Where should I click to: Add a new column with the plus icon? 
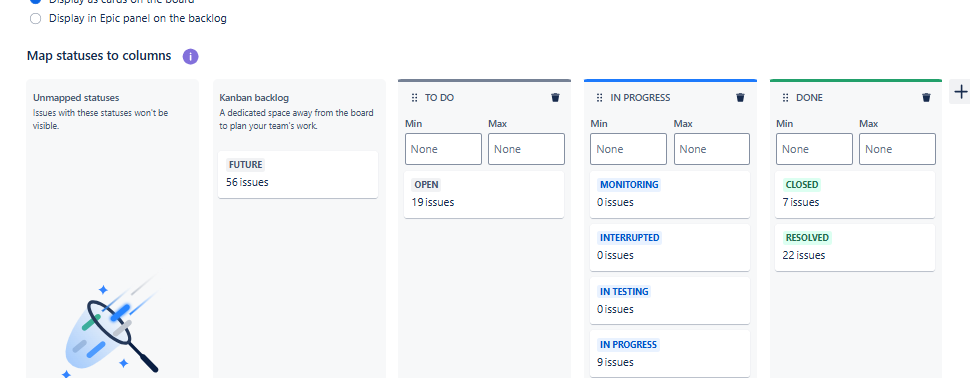(960, 92)
